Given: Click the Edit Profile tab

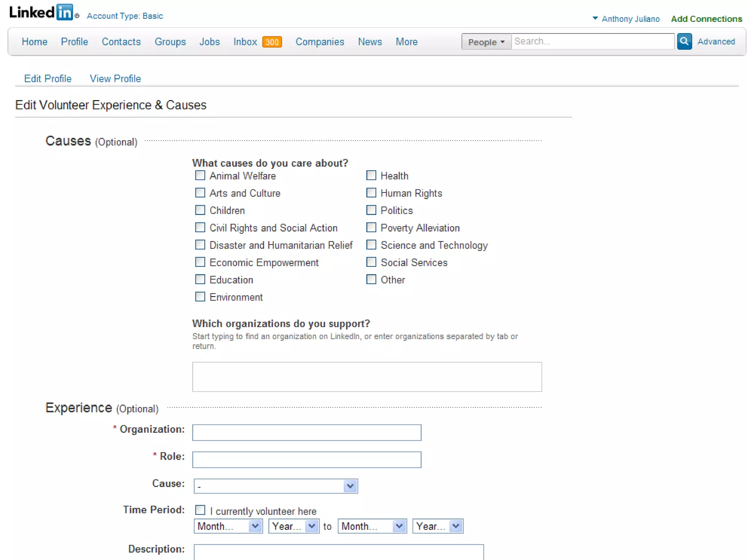Looking at the screenshot, I should [x=48, y=79].
